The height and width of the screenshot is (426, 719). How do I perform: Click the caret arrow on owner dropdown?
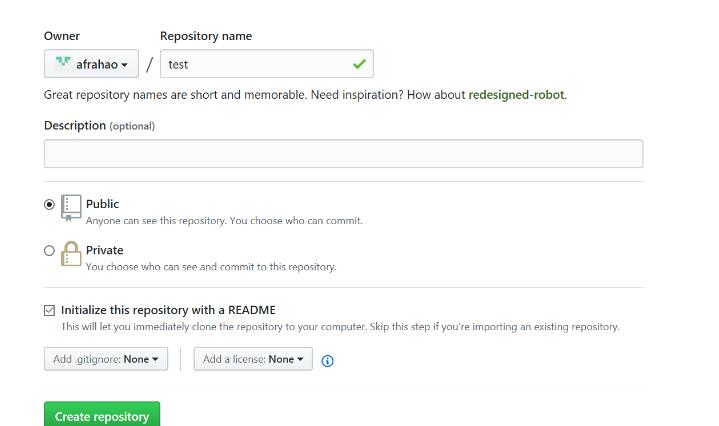pyautogui.click(x=124, y=65)
